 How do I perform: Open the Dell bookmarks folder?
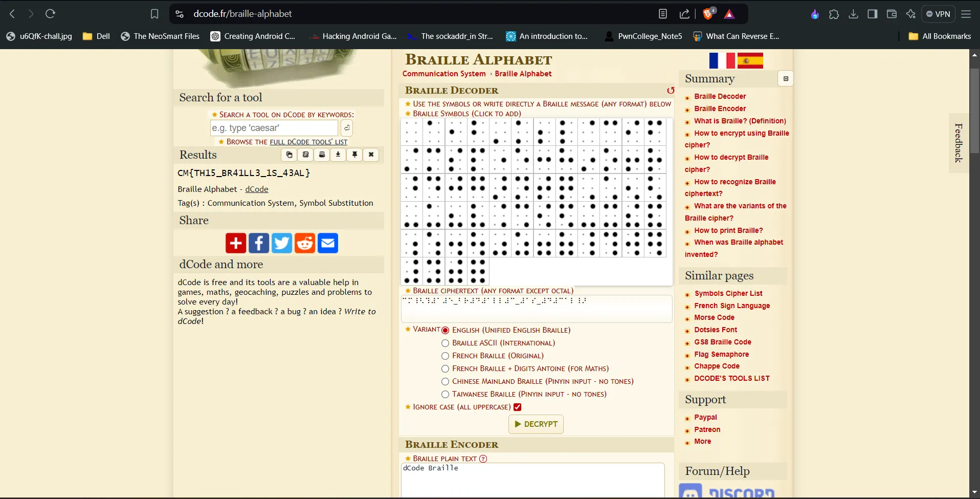[x=97, y=36]
